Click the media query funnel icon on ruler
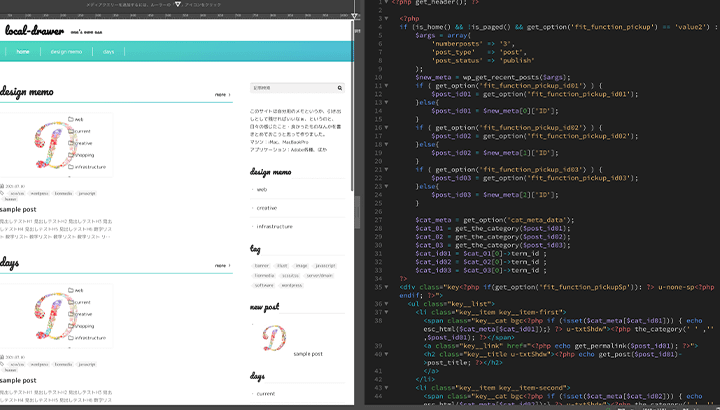 point(355,18)
